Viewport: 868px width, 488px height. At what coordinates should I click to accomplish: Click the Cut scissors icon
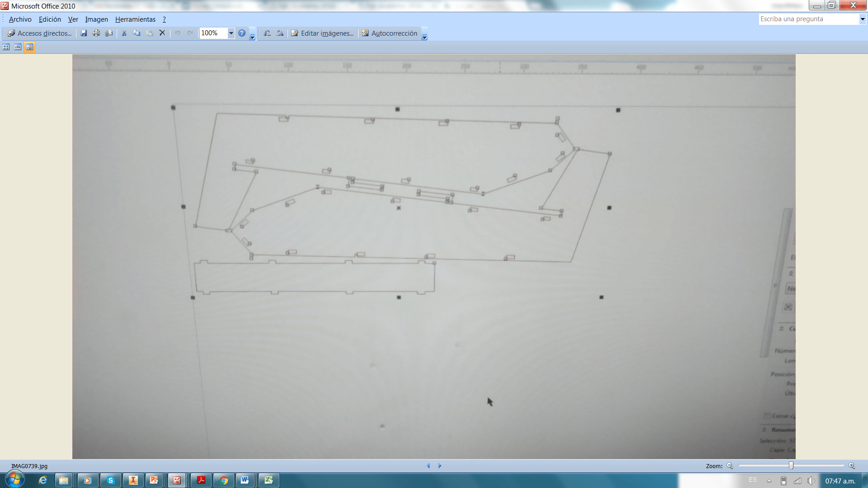point(124,33)
